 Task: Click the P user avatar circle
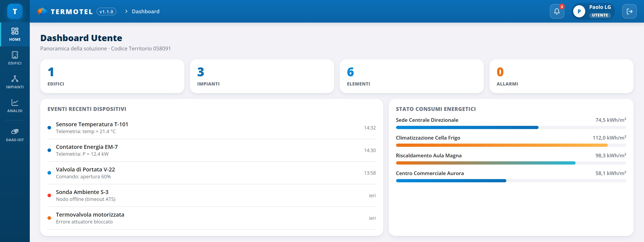tap(579, 11)
